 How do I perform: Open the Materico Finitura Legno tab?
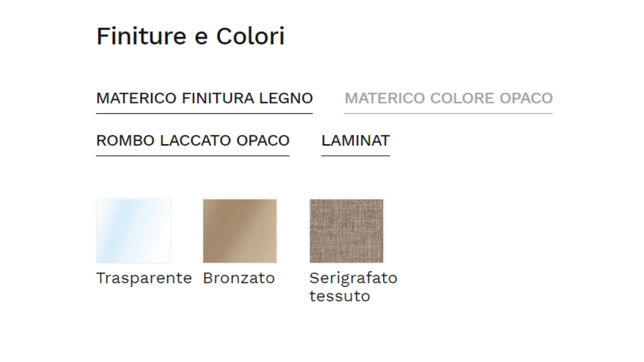coord(204,98)
